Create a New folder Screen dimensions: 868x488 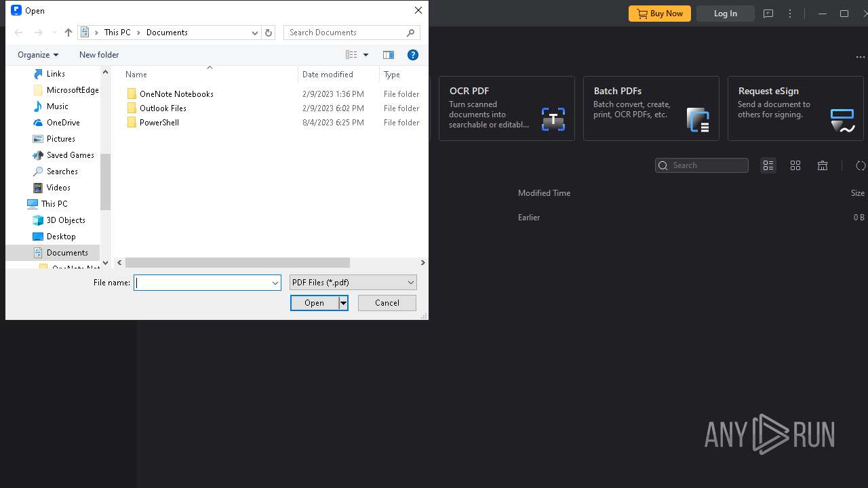[99, 55]
